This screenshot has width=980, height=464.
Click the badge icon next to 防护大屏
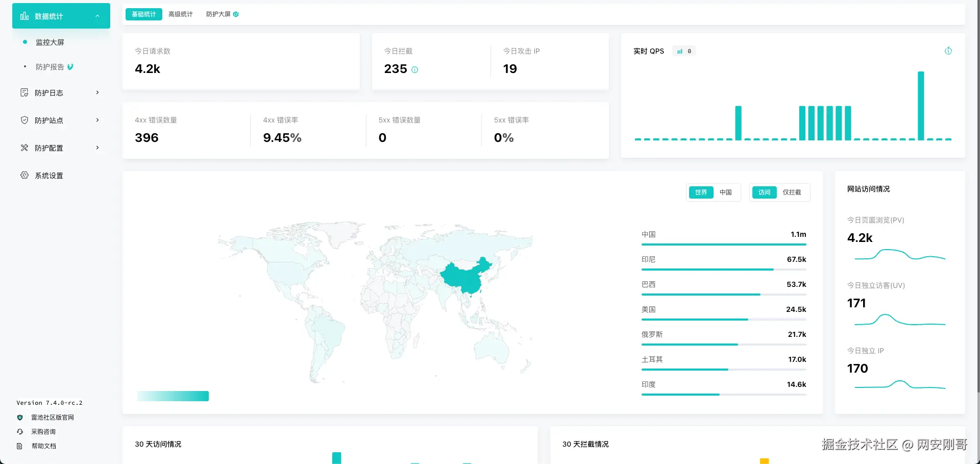pos(236,14)
